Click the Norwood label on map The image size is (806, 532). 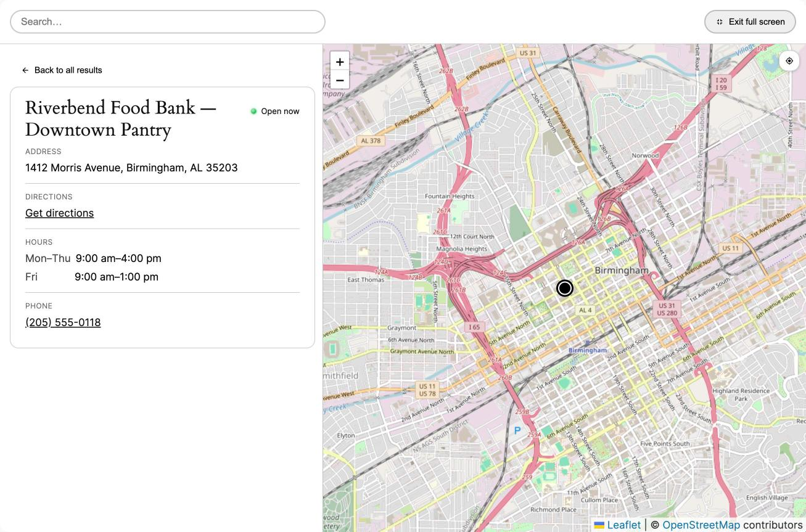645,155
